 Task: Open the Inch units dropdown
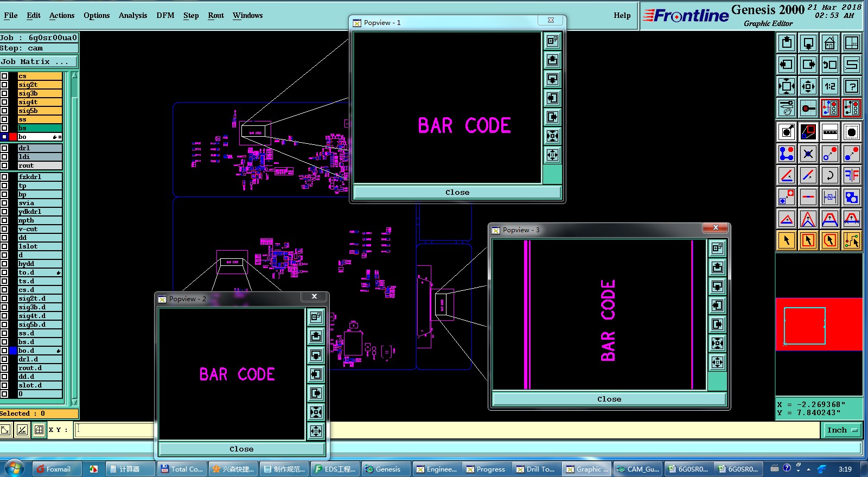pos(843,430)
